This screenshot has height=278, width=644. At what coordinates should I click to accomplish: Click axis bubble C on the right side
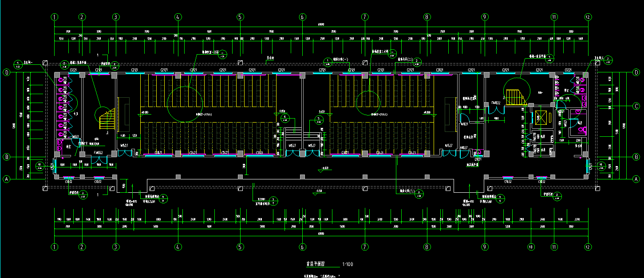tap(636, 106)
